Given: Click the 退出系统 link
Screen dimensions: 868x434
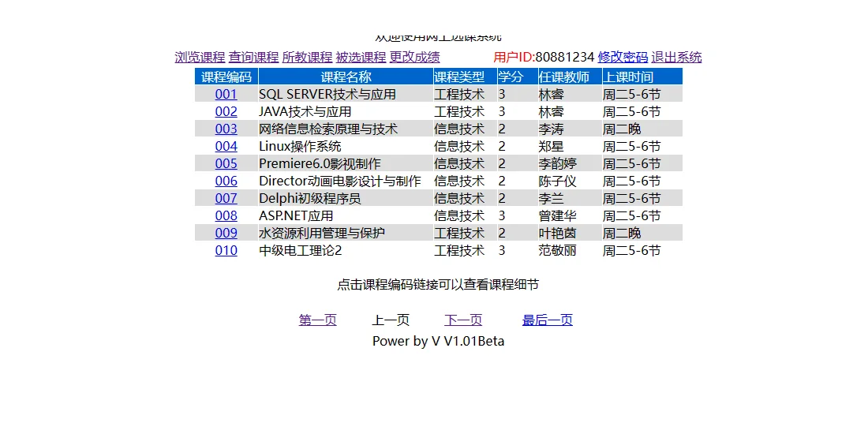Looking at the screenshot, I should point(676,57).
